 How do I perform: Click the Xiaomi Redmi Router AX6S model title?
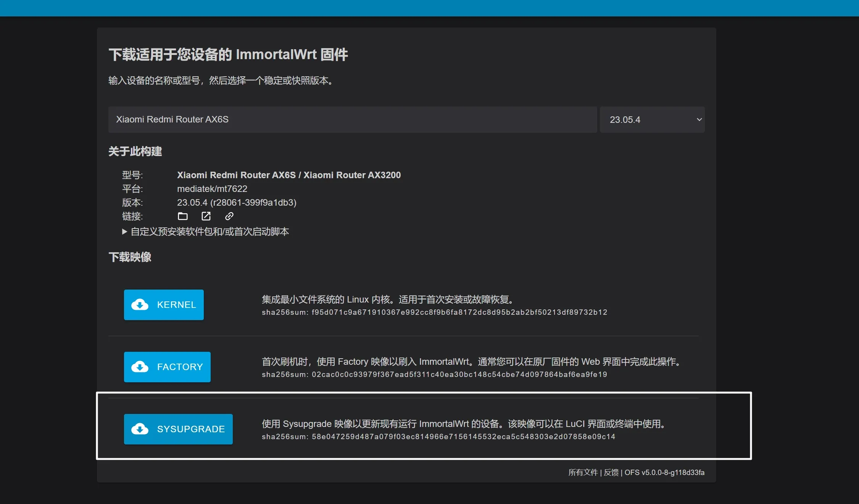coord(289,175)
